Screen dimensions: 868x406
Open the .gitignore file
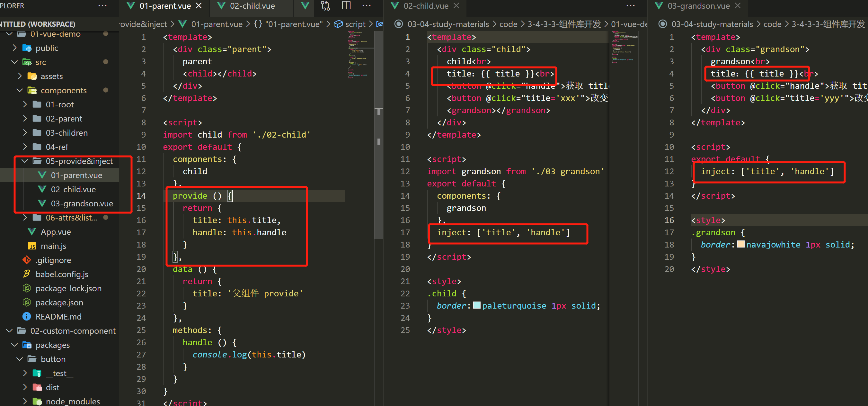click(53, 260)
